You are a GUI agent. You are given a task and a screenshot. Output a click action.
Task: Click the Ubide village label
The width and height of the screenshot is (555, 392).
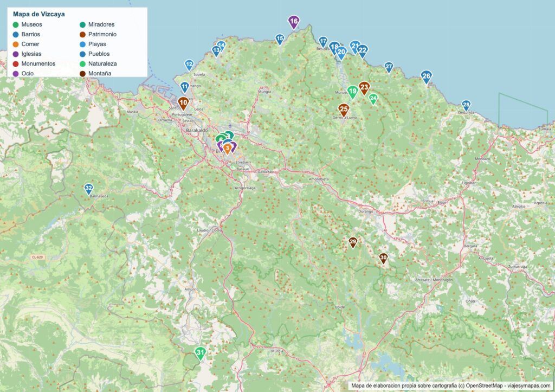click(x=340, y=307)
